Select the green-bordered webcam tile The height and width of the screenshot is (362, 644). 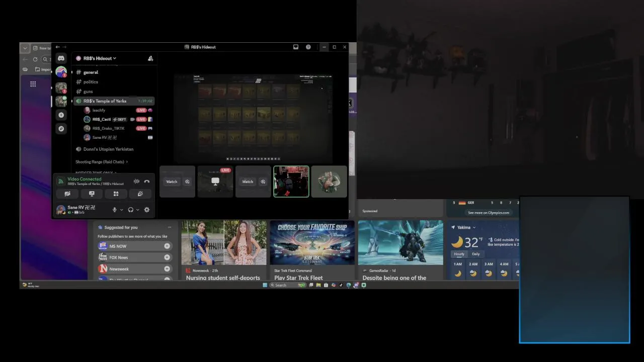point(291,182)
